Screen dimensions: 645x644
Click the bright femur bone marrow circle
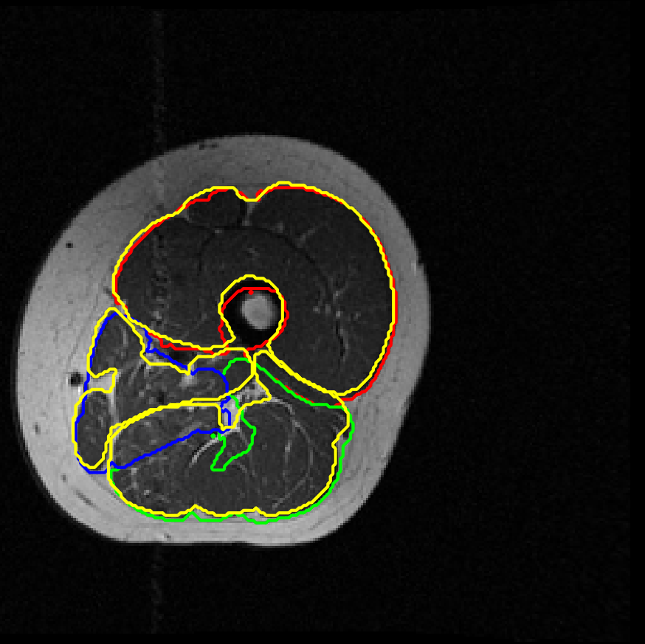(x=258, y=312)
